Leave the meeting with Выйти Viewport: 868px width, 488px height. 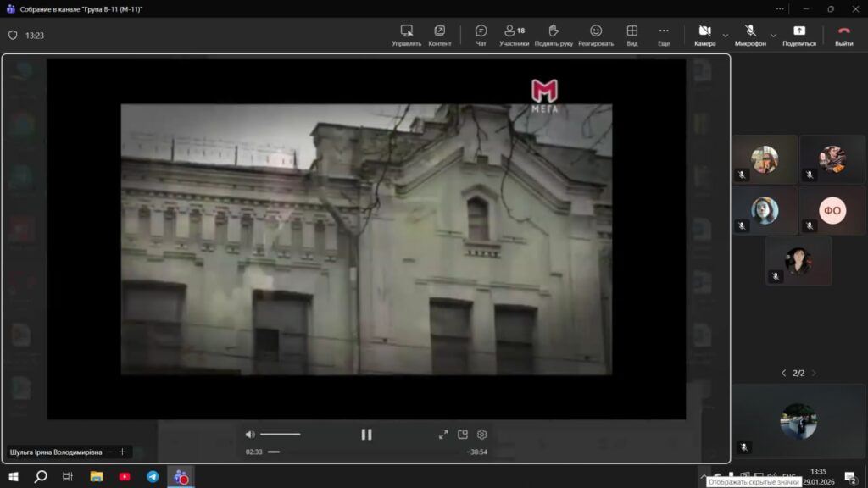click(x=843, y=35)
